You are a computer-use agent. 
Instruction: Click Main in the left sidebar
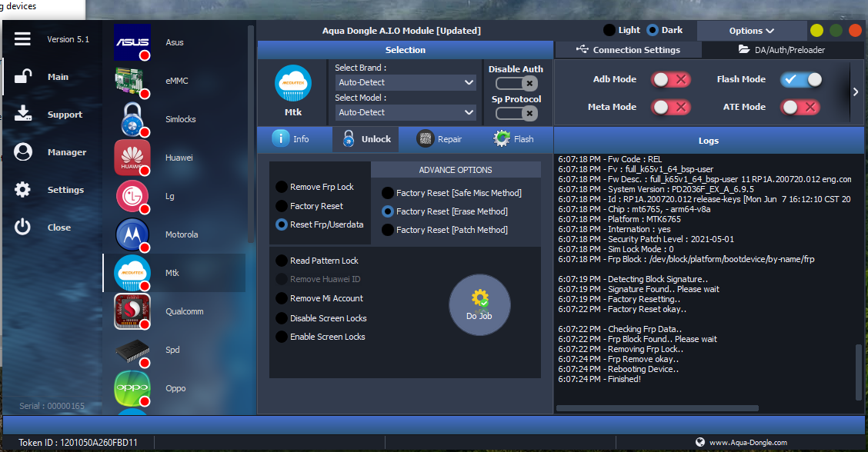click(58, 77)
